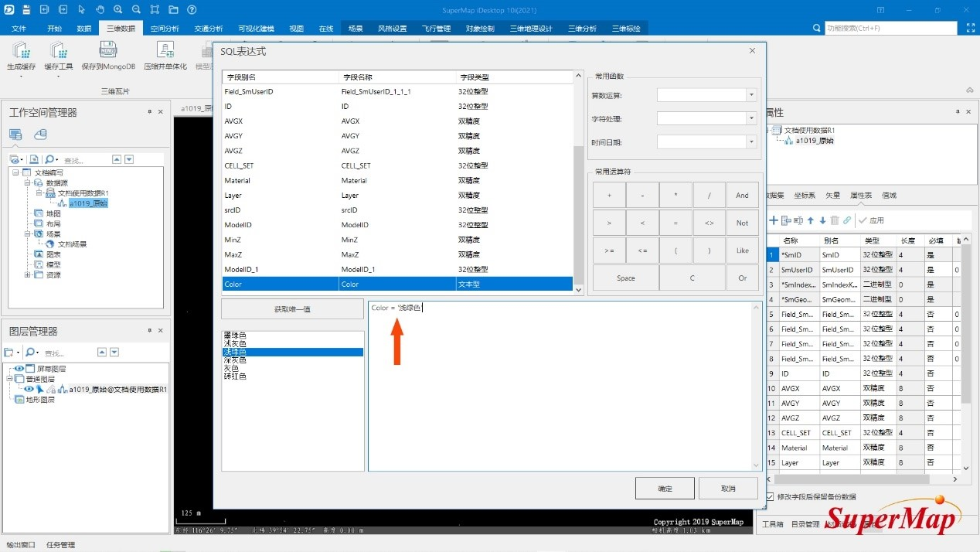Switch to 坐标系 tab in properties panel

pyautogui.click(x=805, y=196)
